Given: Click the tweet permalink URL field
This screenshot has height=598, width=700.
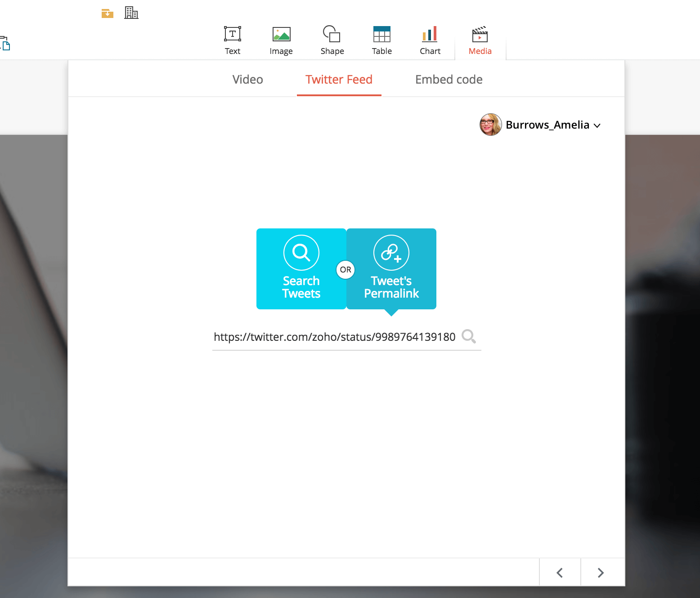Looking at the screenshot, I should click(335, 337).
